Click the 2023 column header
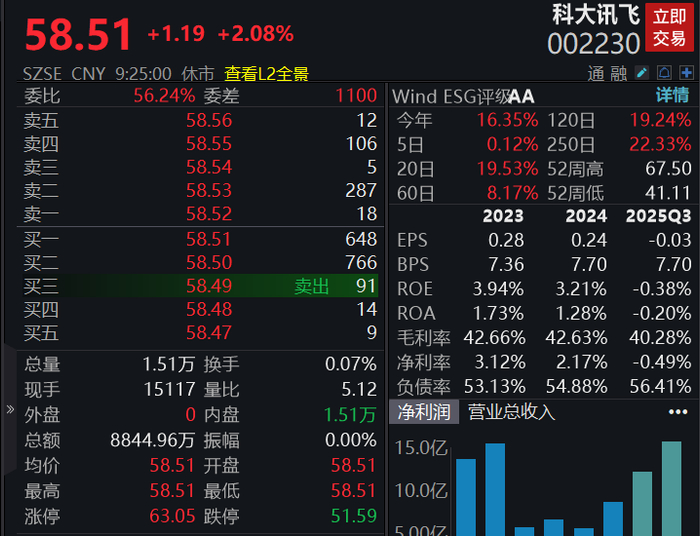 tap(503, 216)
